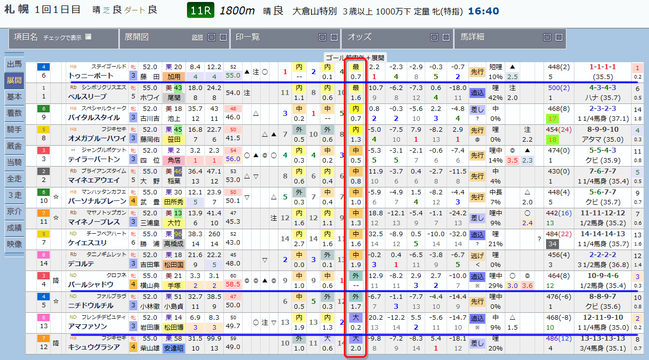Click dark square icon in 展開図 header
Screen dimensions: 649x360
click(x=212, y=37)
